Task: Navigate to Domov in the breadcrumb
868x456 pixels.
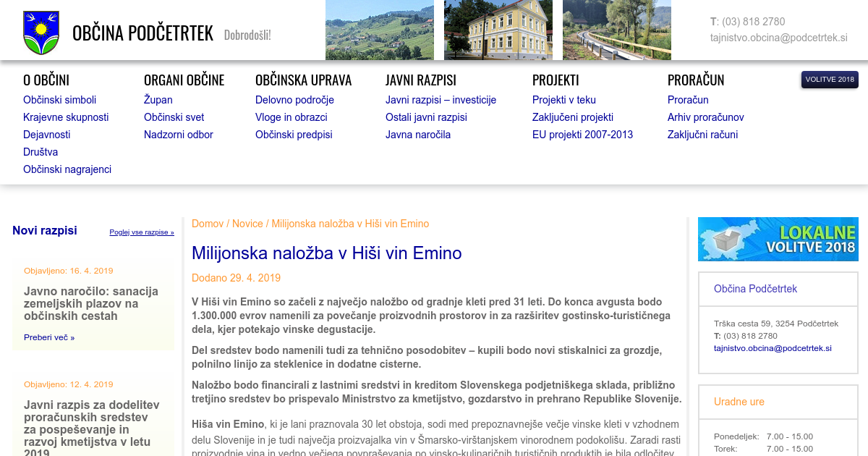Action: 207,224
